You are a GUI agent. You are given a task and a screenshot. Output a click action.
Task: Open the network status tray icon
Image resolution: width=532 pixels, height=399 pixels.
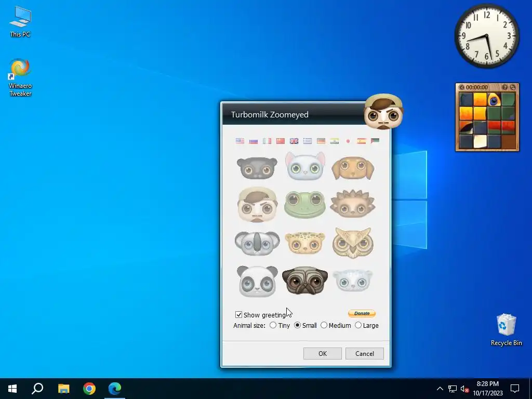tap(453, 389)
